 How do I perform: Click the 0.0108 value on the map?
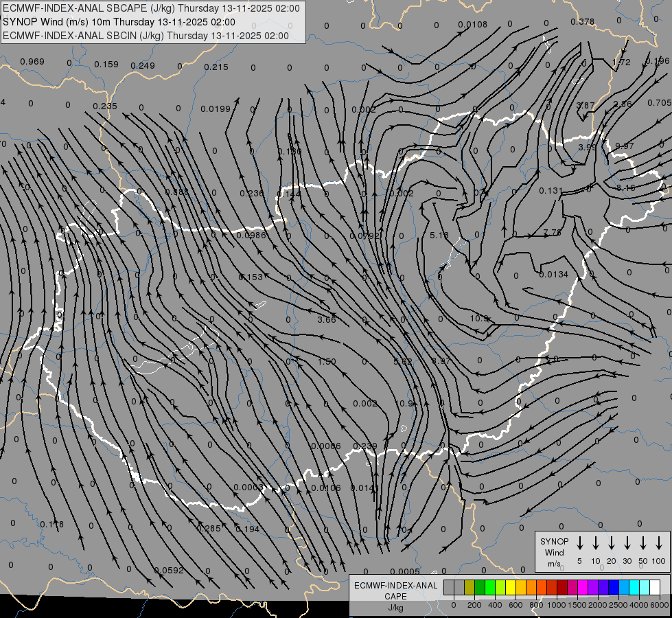click(x=472, y=25)
